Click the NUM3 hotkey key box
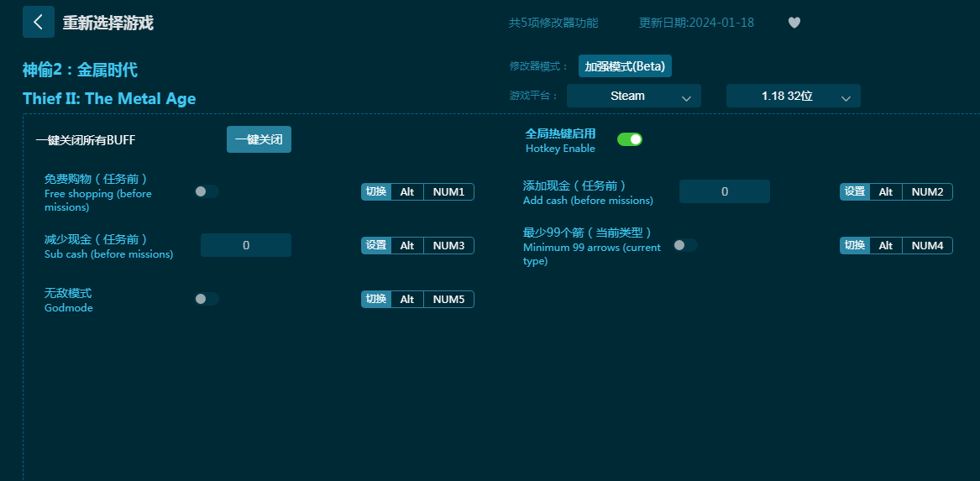The height and width of the screenshot is (481, 980). tap(448, 245)
